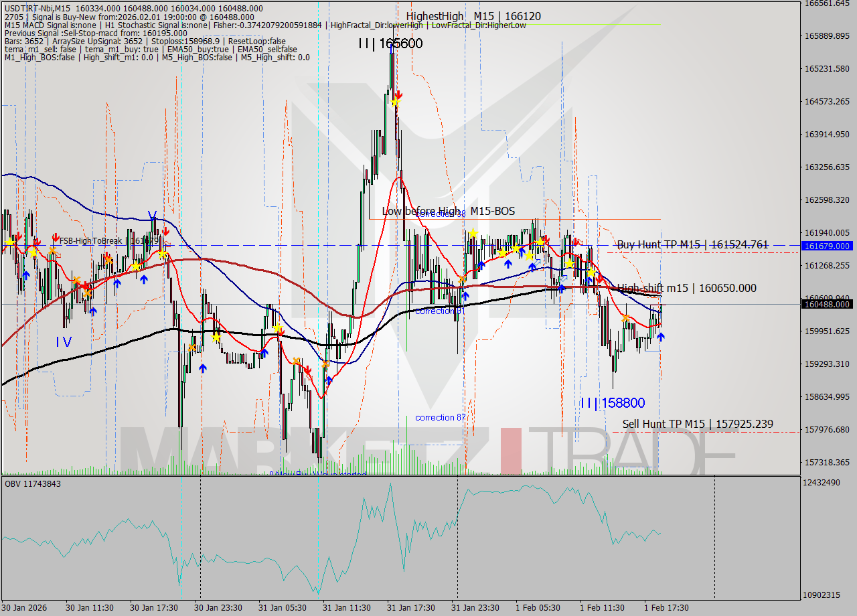Click the "Sell Hunt TP M15 | 157925.239" label
Screen dimensions: 857x616
click(x=698, y=424)
